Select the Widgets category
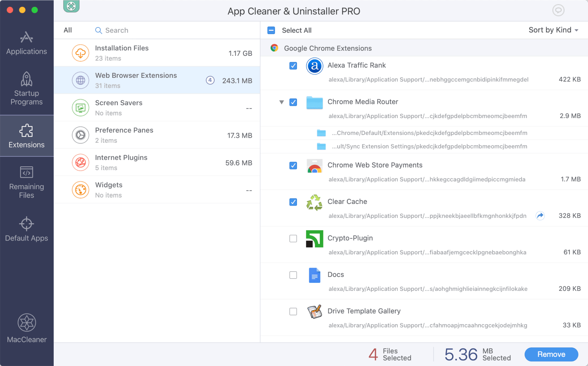 157,190
